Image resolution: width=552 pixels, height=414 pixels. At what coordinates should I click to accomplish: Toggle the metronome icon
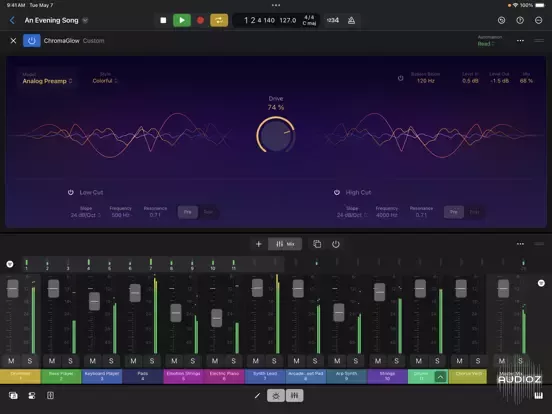coord(351,20)
